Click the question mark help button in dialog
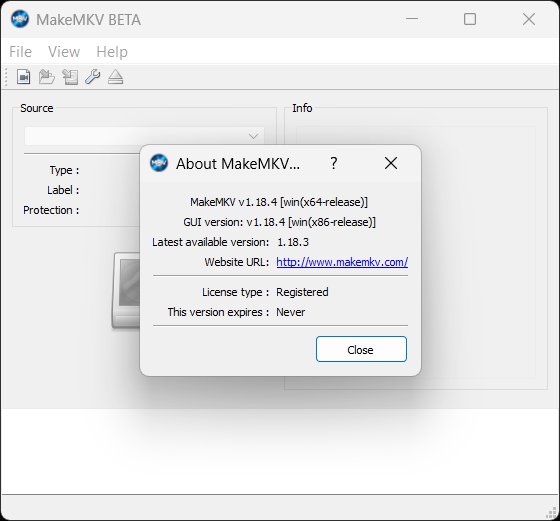The width and height of the screenshot is (560, 521). (334, 163)
